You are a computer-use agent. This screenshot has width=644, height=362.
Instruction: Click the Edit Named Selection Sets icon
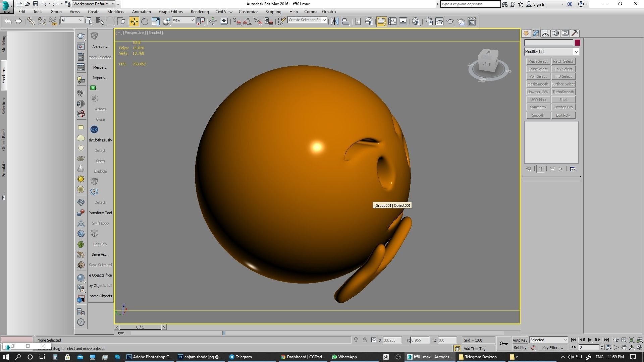281,21
